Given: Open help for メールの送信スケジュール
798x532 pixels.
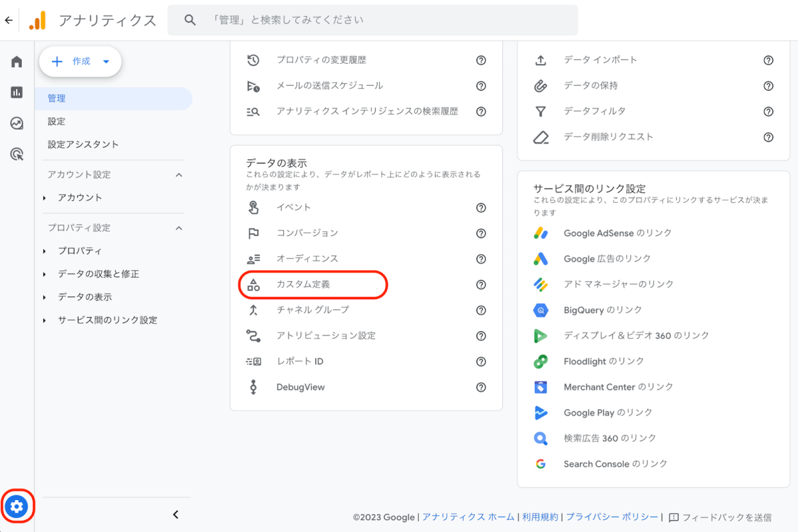Looking at the screenshot, I should click(x=481, y=86).
